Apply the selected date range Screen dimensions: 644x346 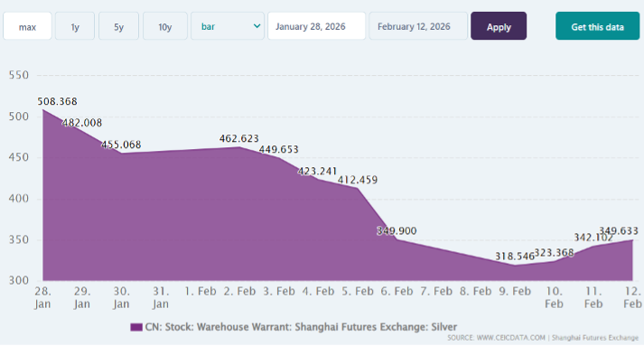[499, 26]
